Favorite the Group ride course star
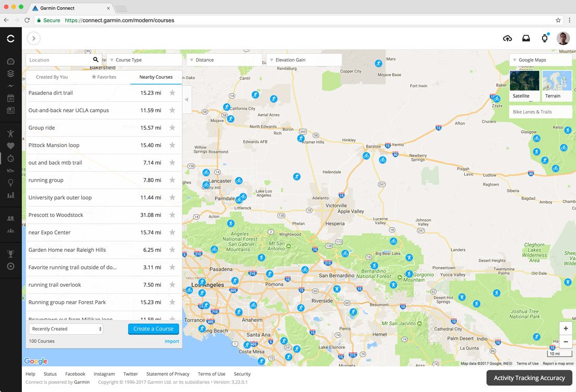The height and width of the screenshot is (392, 576). click(172, 128)
